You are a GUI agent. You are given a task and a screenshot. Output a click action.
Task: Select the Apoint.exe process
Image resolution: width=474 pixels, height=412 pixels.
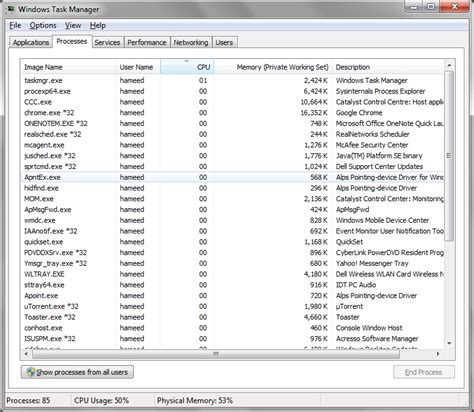(232, 295)
